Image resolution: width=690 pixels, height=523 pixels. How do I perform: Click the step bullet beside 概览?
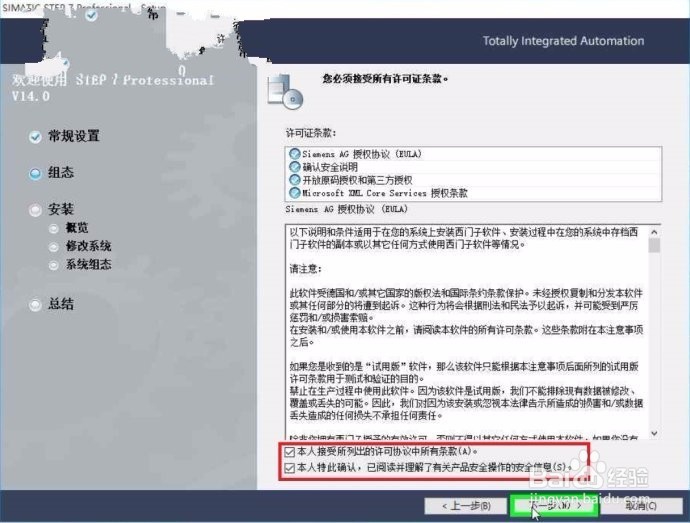coord(54,228)
